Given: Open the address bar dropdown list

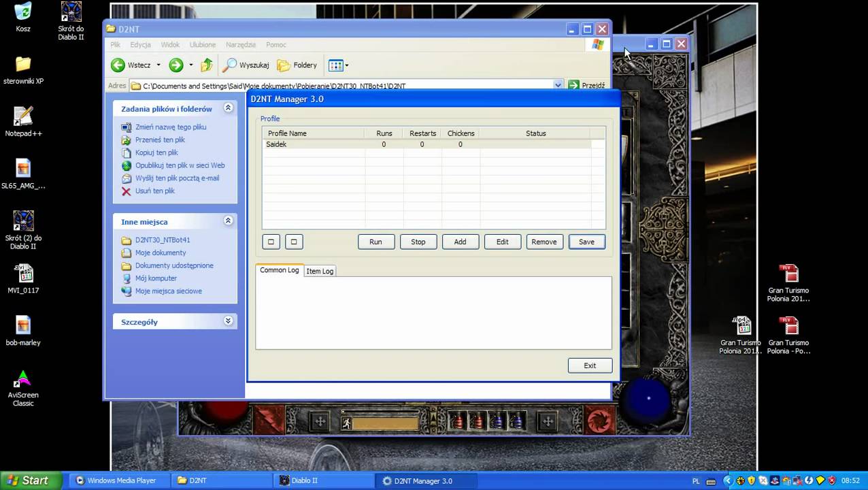Looking at the screenshot, I should tap(558, 86).
